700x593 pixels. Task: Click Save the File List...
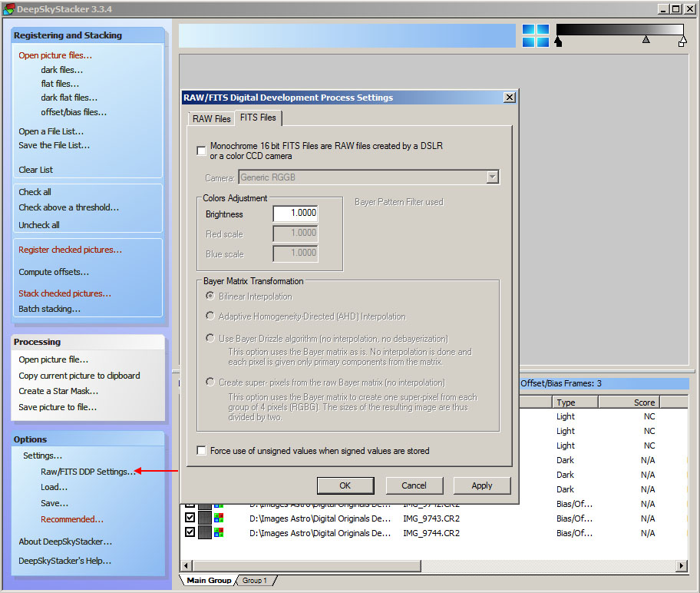pyautogui.click(x=54, y=145)
